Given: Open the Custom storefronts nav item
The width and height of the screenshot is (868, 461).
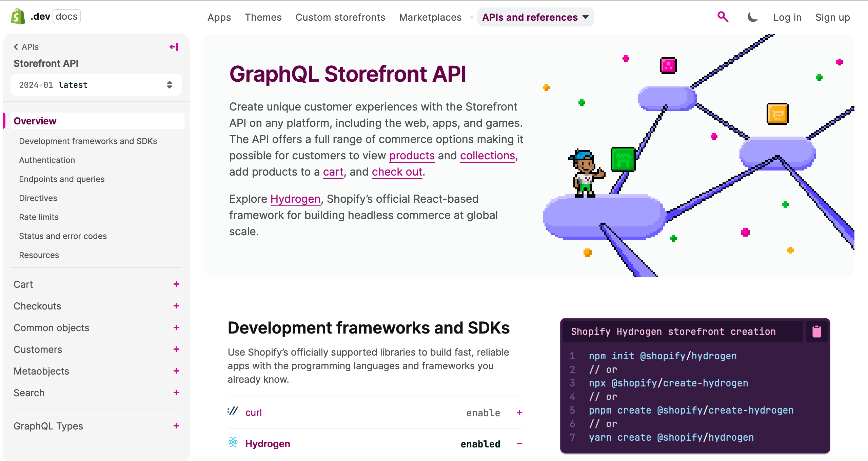Looking at the screenshot, I should (x=340, y=17).
